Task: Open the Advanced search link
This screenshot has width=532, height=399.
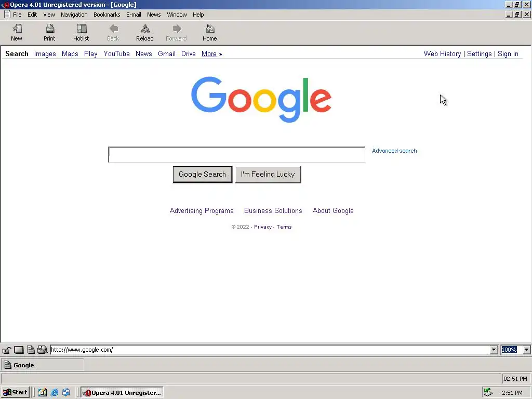Action: 394,151
